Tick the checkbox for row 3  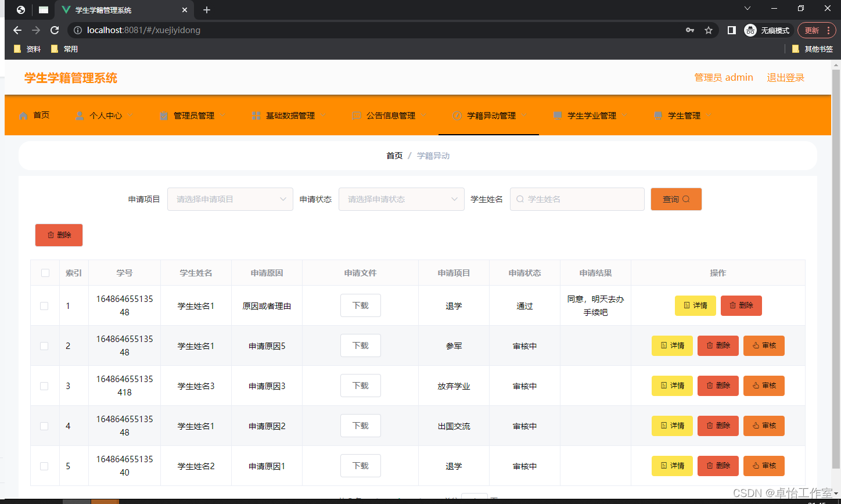pyautogui.click(x=44, y=386)
